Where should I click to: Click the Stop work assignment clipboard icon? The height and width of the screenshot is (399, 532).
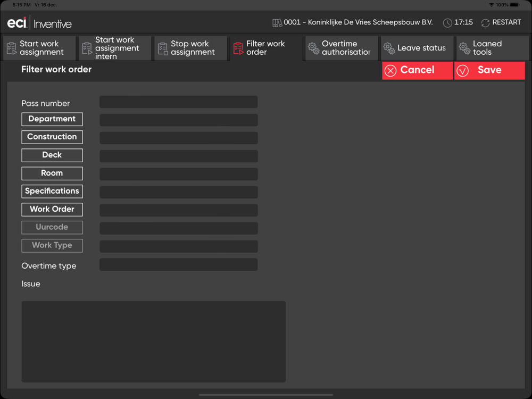pyautogui.click(x=163, y=48)
